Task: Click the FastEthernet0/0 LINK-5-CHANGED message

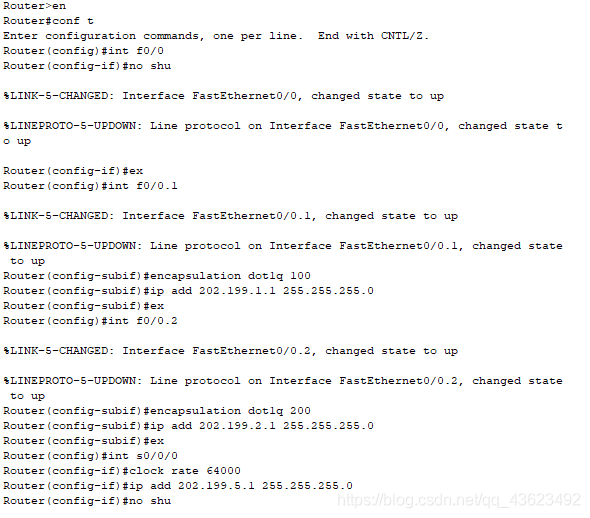Action: coord(224,96)
